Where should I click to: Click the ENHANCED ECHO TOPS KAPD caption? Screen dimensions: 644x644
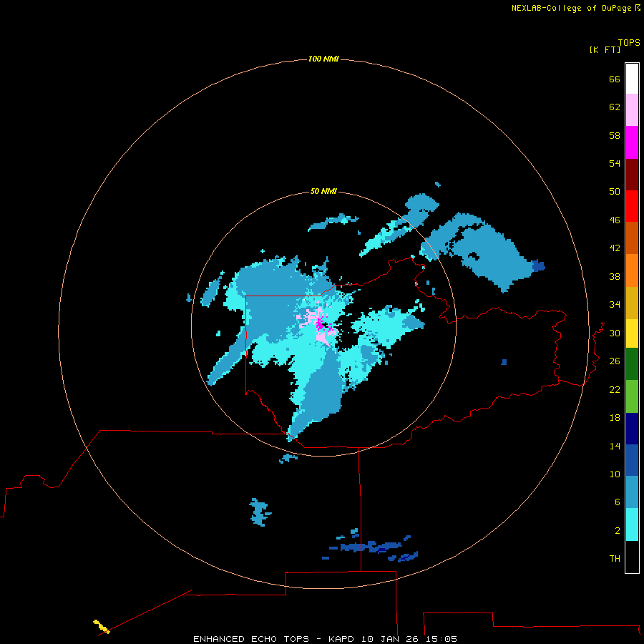pyautogui.click(x=325, y=639)
